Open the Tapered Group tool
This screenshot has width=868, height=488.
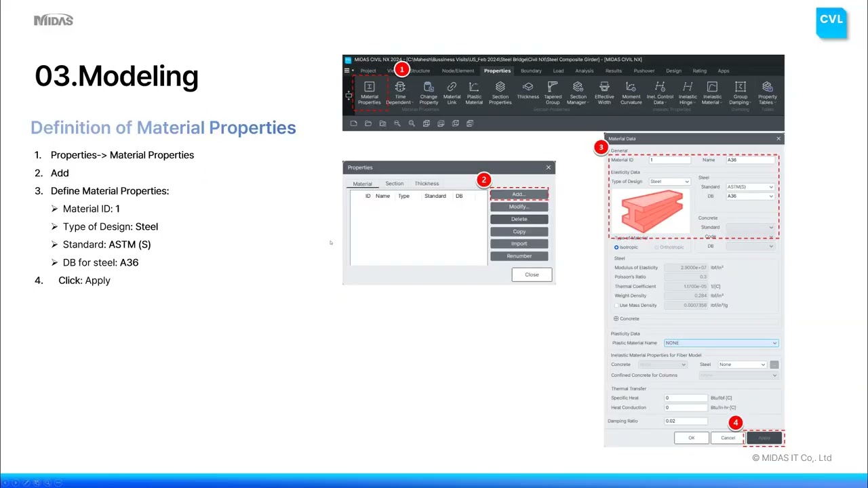point(553,93)
